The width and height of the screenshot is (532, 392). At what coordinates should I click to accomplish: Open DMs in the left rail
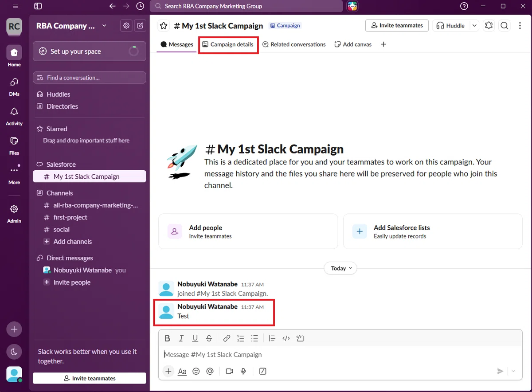pyautogui.click(x=14, y=86)
